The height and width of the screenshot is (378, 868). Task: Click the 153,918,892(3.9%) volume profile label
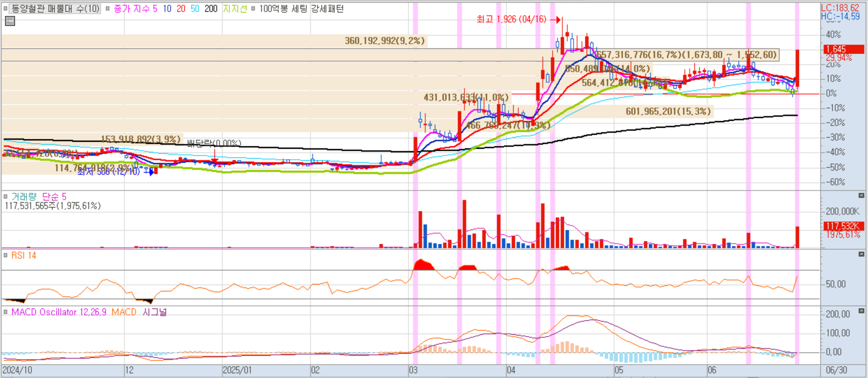pyautogui.click(x=141, y=139)
